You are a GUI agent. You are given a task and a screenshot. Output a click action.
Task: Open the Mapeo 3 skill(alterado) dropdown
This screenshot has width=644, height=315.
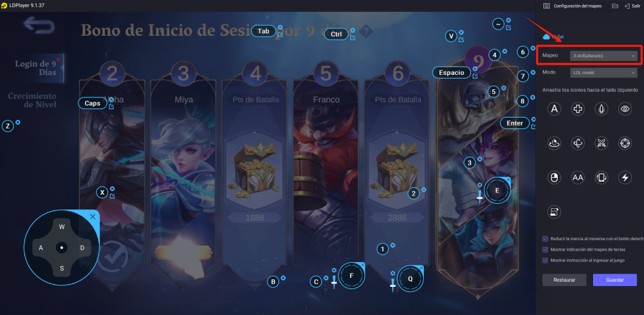point(604,55)
